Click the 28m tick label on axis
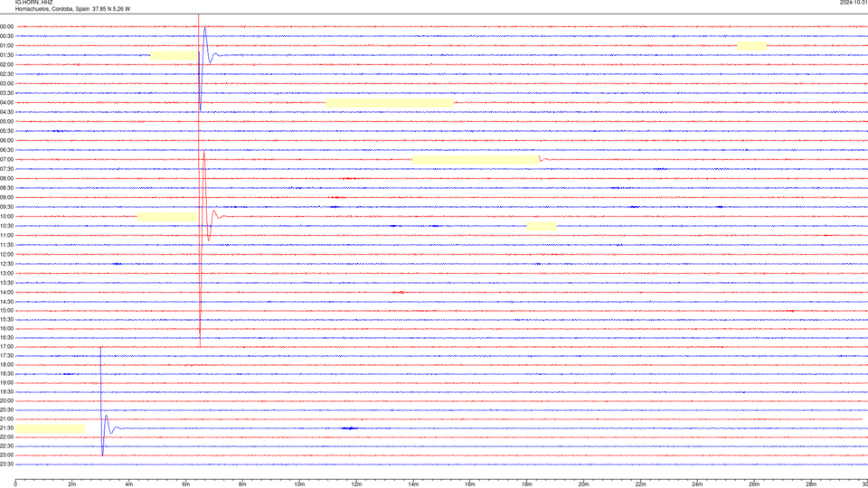This screenshot has width=868, height=488. pyautogui.click(x=811, y=484)
